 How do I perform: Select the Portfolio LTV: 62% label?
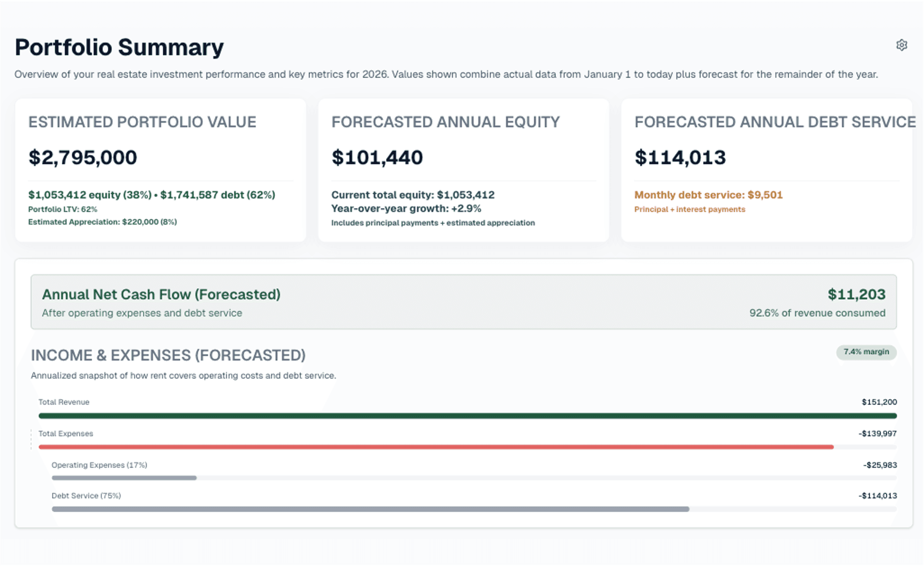[63, 209]
